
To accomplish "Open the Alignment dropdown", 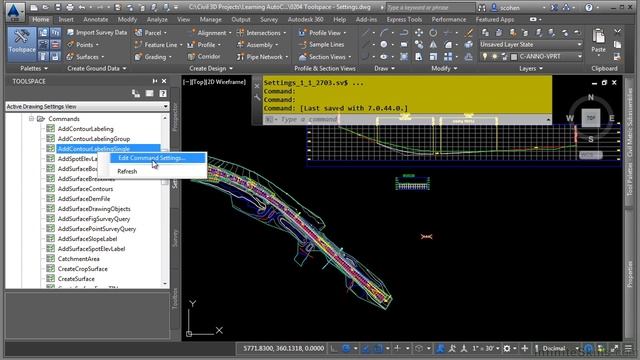I will pyautogui.click(x=210, y=33).
